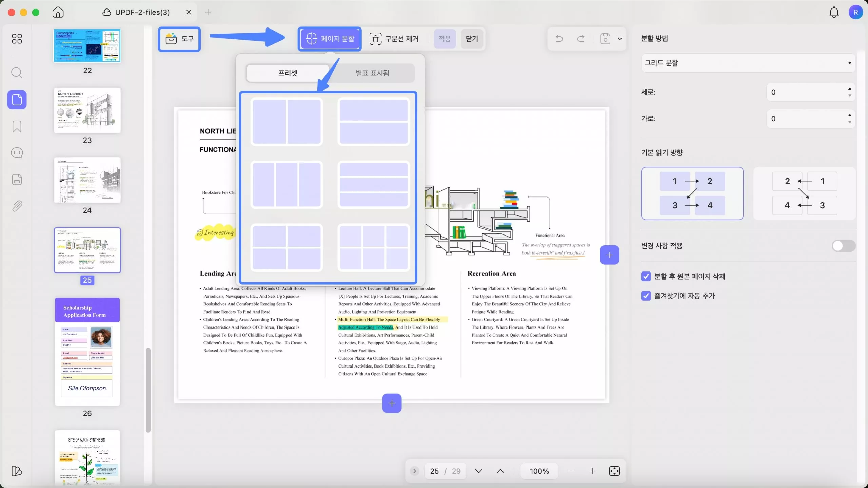Screen dimensions: 868x488
Task: Open the bookmark panel icon
Action: pyautogui.click(x=17, y=126)
